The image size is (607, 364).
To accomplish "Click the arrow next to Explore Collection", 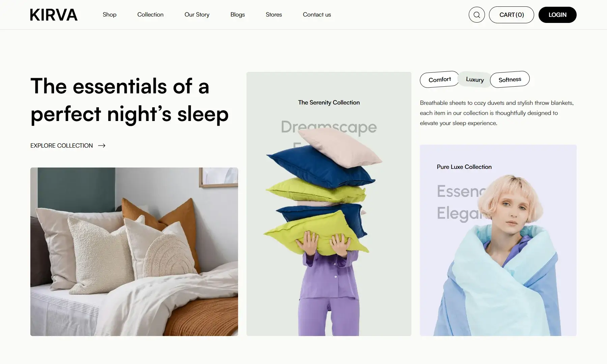I will [x=102, y=146].
